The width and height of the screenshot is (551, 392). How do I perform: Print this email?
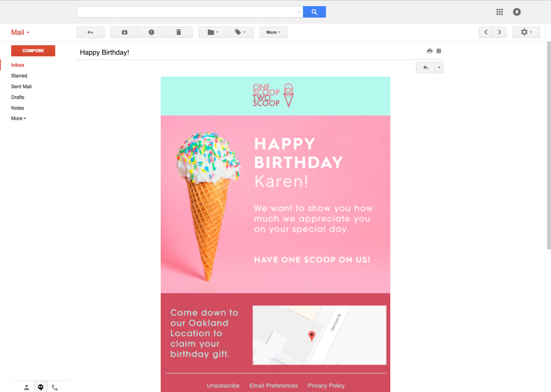tap(430, 51)
